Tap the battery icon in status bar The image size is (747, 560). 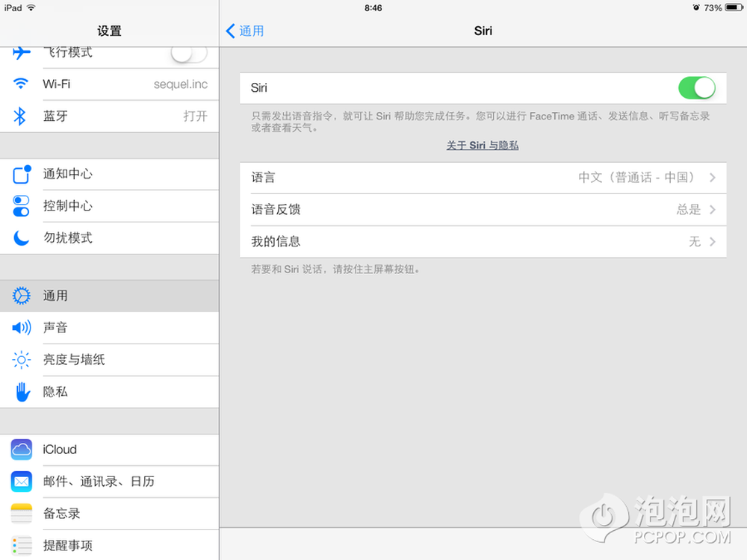[x=734, y=7]
